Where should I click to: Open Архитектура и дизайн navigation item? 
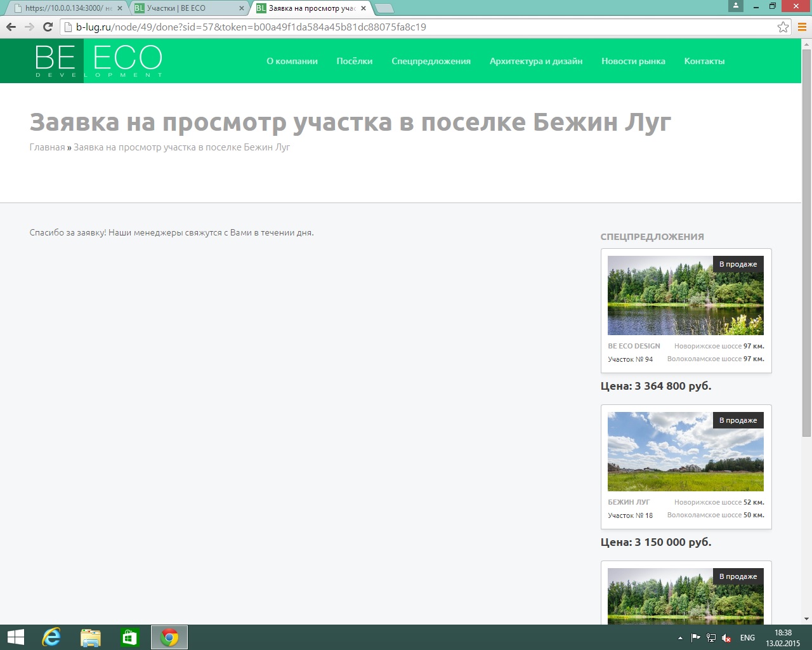(535, 61)
